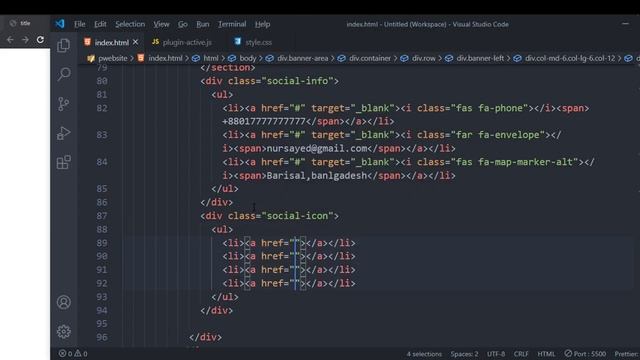
Task: Click line number 93 in gutter
Action: click(102, 297)
